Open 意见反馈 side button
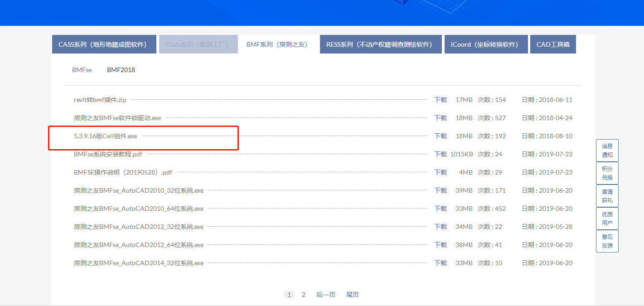Image resolution: width=644 pixels, height=306 pixels. 607,241
